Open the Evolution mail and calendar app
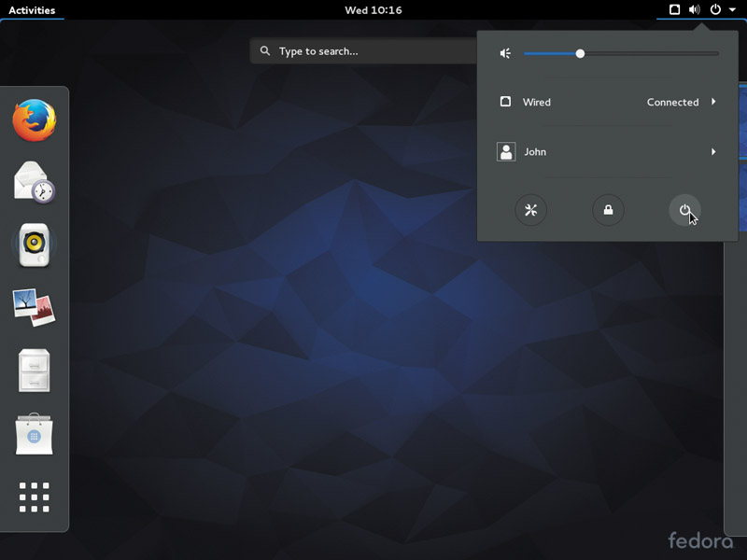Image resolution: width=747 pixels, height=560 pixels. coord(35,182)
